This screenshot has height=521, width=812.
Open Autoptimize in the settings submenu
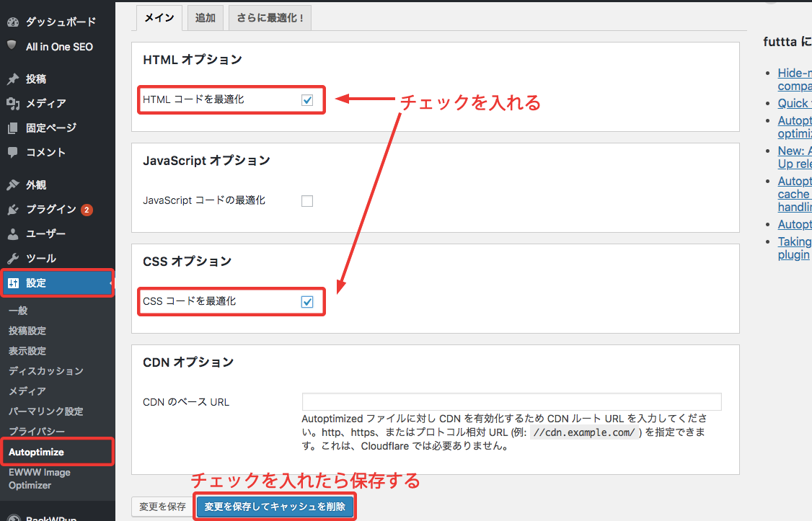tap(37, 452)
